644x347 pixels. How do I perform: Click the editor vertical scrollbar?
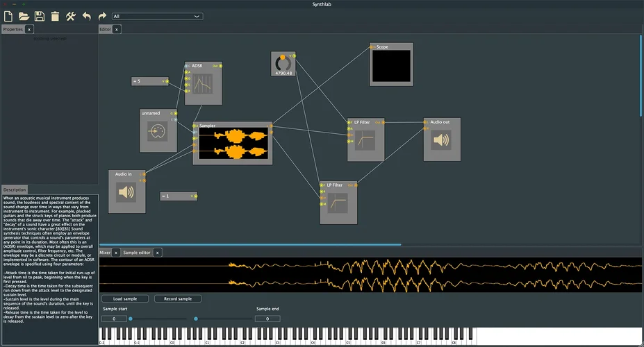[x=641, y=76]
